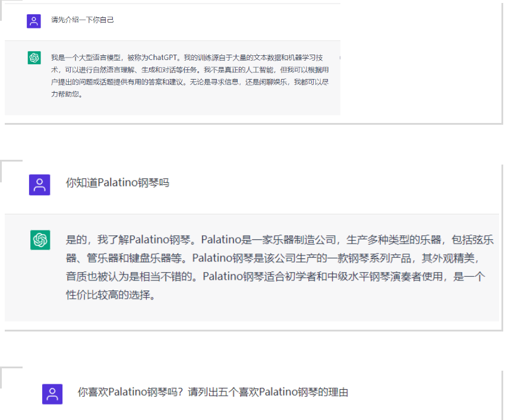Click the question asking for five reasons to like Palatino
The width and height of the screenshot is (505, 420).
click(213, 392)
